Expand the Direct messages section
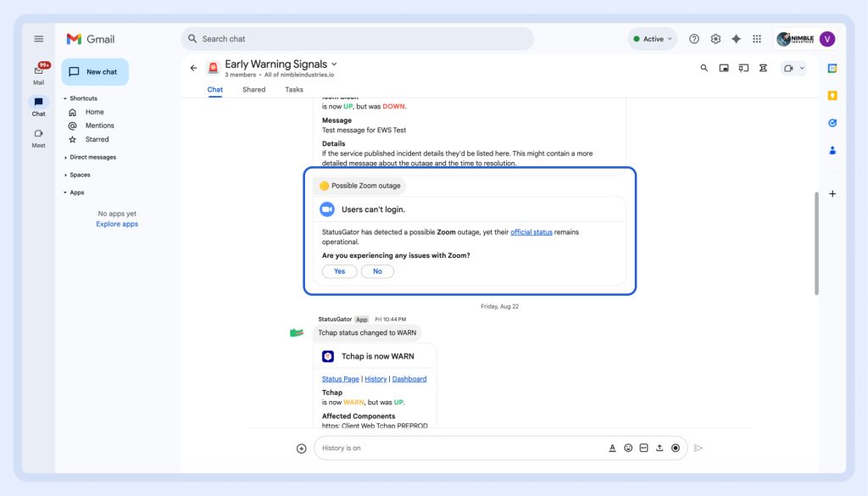This screenshot has height=496, width=868. pyautogui.click(x=65, y=157)
